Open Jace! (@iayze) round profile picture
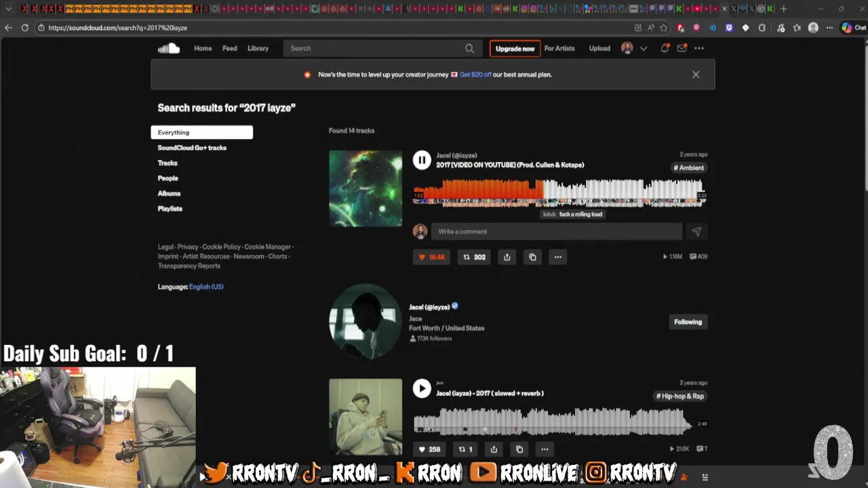Screen dimensions: 868x488 (x=366, y=321)
